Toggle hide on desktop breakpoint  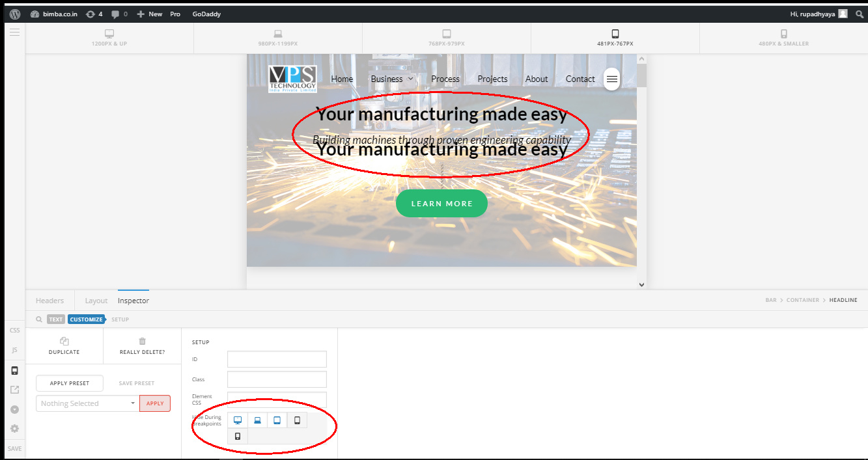tap(238, 420)
